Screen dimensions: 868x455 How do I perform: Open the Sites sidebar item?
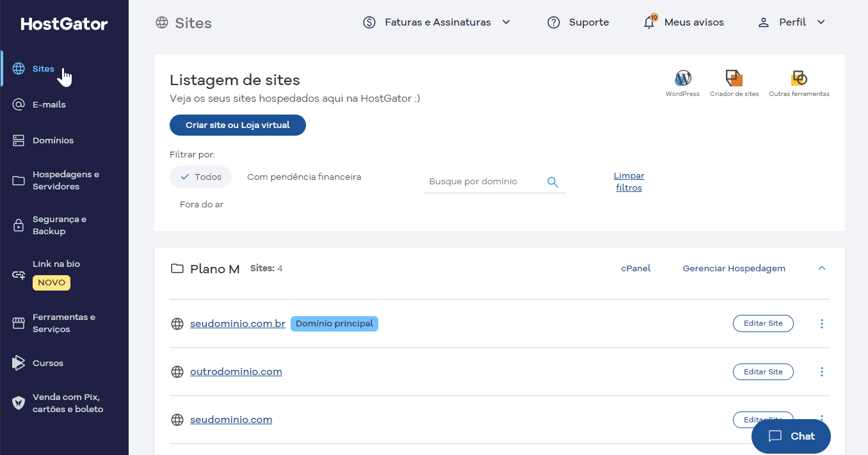pyautogui.click(x=44, y=69)
